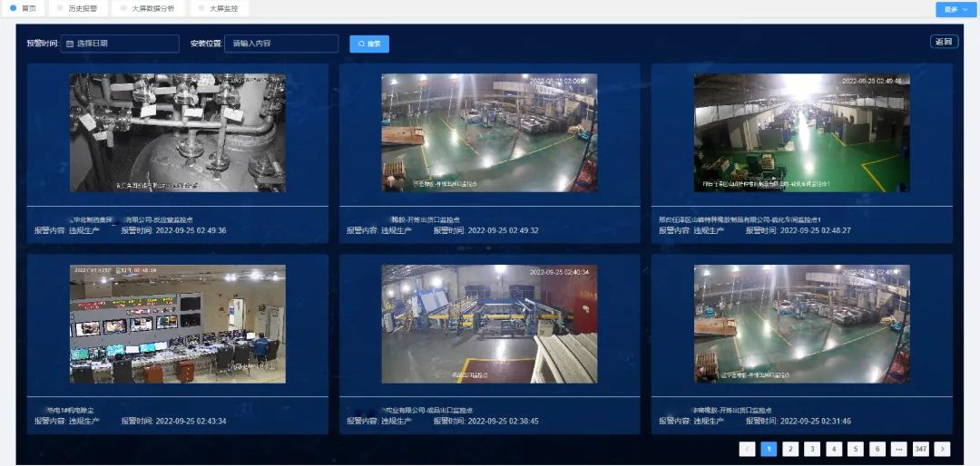Go to page 3
This screenshot has width=980, height=466.
tap(812, 449)
